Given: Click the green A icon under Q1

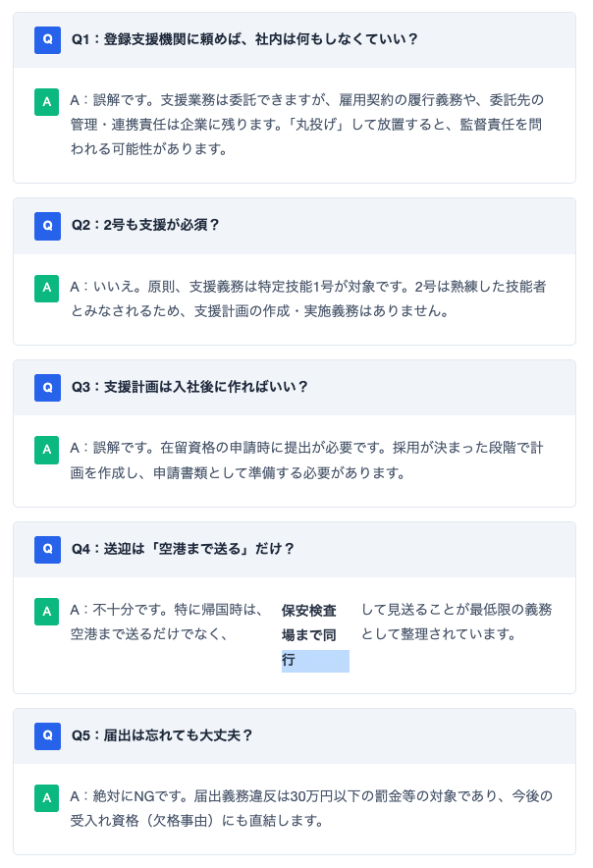Looking at the screenshot, I should pyautogui.click(x=47, y=101).
